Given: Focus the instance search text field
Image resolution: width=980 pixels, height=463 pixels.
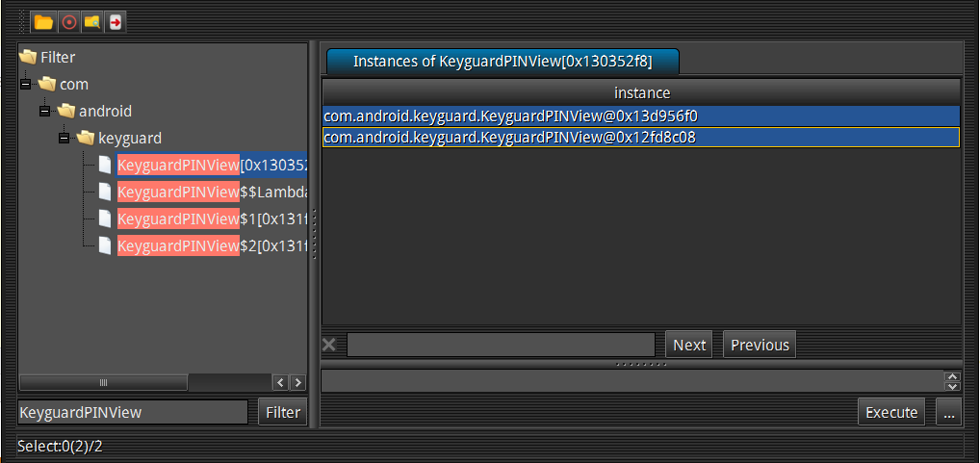Looking at the screenshot, I should pyautogui.click(x=501, y=345).
